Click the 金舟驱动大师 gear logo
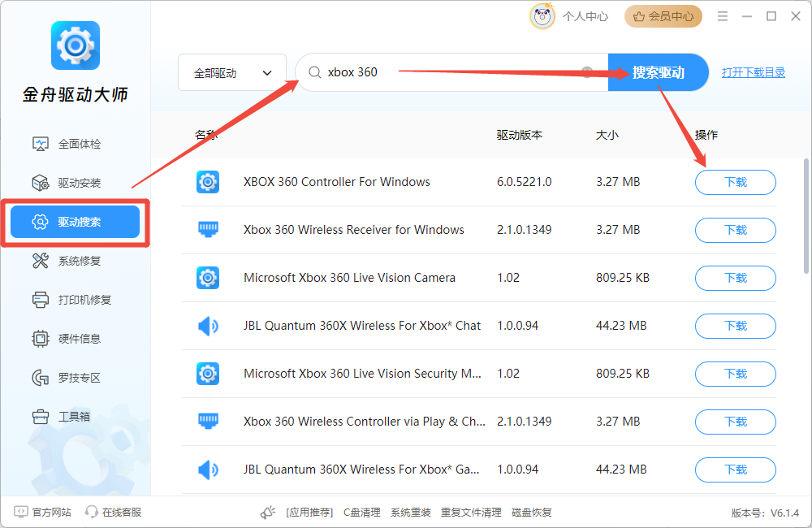Image resolution: width=812 pixels, height=528 pixels. click(x=75, y=45)
